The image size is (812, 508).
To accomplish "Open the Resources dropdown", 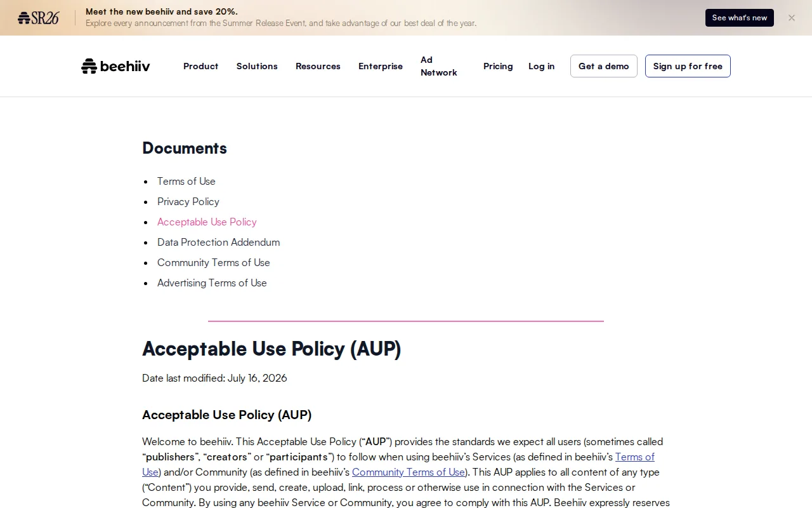I will (318, 66).
